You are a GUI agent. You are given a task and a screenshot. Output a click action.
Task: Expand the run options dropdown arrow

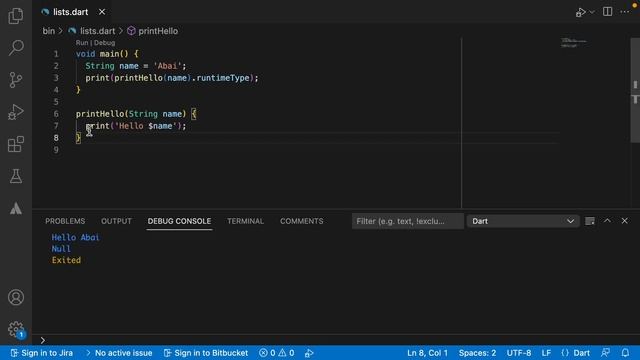click(x=592, y=12)
